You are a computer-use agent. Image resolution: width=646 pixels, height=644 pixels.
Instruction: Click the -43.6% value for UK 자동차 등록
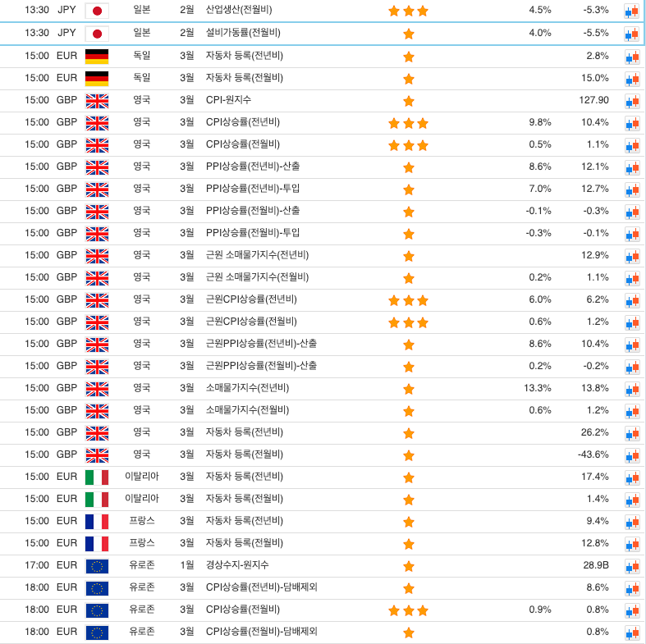[593, 454]
